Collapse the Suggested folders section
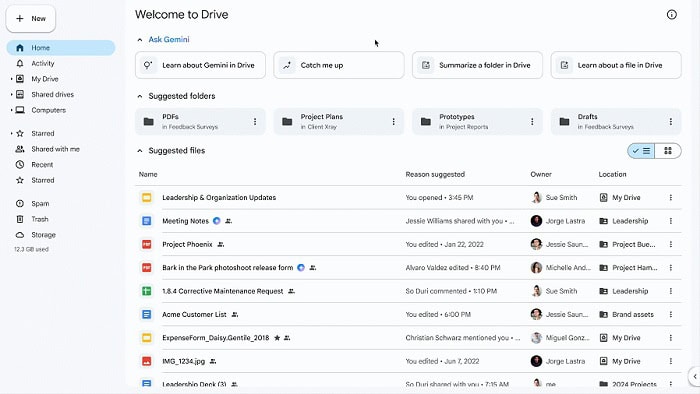The height and width of the screenshot is (394, 700). point(140,96)
